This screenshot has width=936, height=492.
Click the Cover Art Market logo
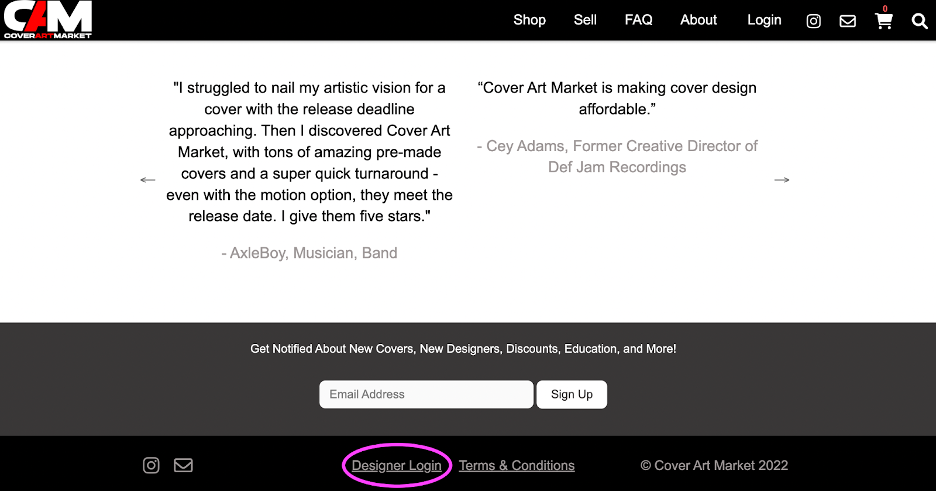[48, 20]
